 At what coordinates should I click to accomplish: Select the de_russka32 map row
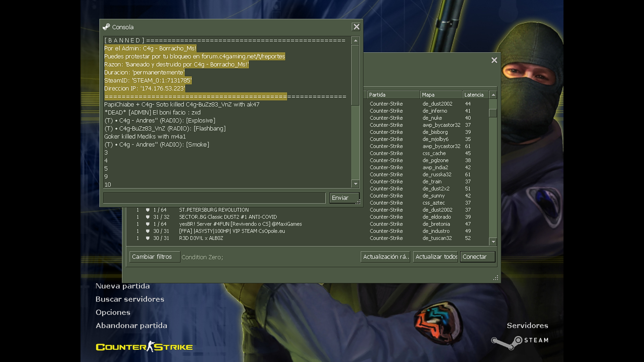[x=427, y=174]
